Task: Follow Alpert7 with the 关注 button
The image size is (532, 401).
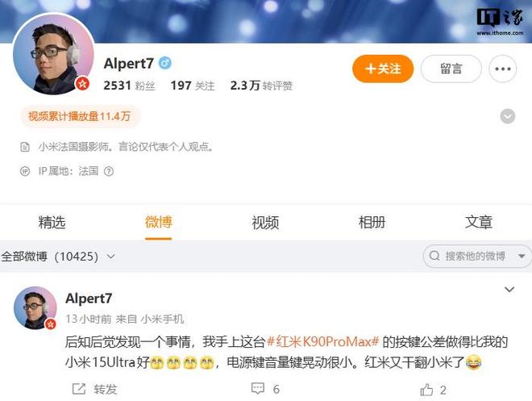Action: click(x=383, y=69)
